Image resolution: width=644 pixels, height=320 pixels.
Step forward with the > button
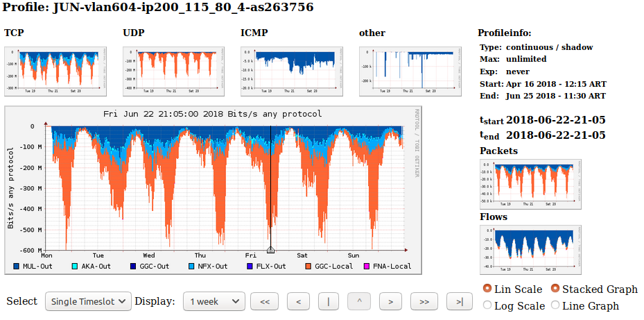[391, 301]
